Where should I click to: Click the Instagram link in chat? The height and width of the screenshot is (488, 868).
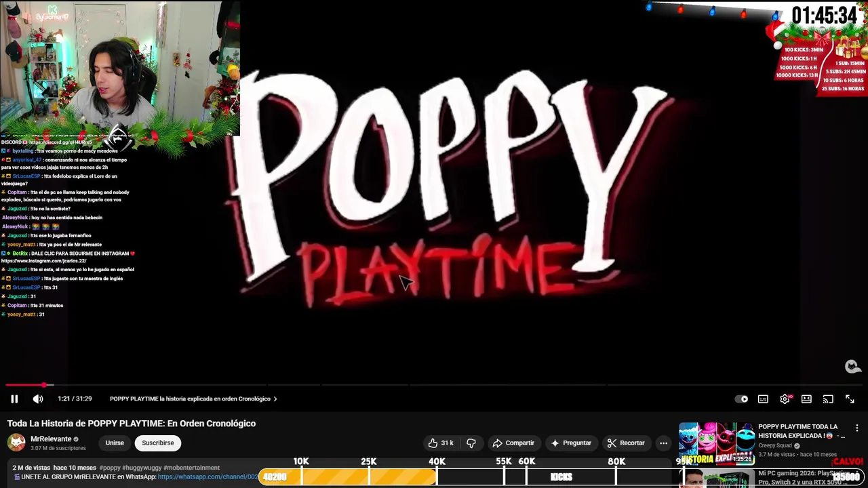pyautogui.click(x=43, y=261)
